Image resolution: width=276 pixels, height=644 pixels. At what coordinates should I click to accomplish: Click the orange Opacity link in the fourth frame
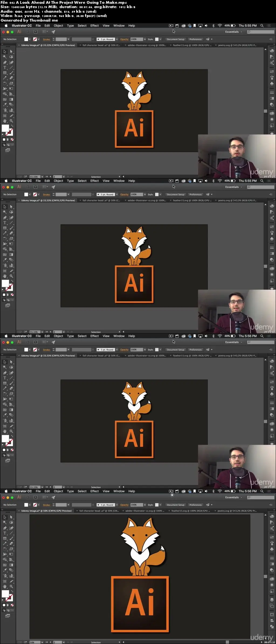(x=124, y=505)
